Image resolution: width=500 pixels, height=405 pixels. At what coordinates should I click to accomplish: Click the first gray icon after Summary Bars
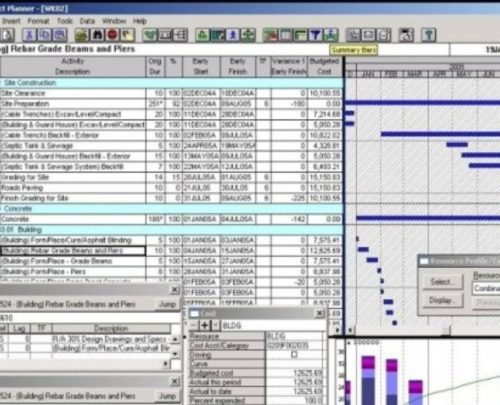pyautogui.click(x=353, y=35)
